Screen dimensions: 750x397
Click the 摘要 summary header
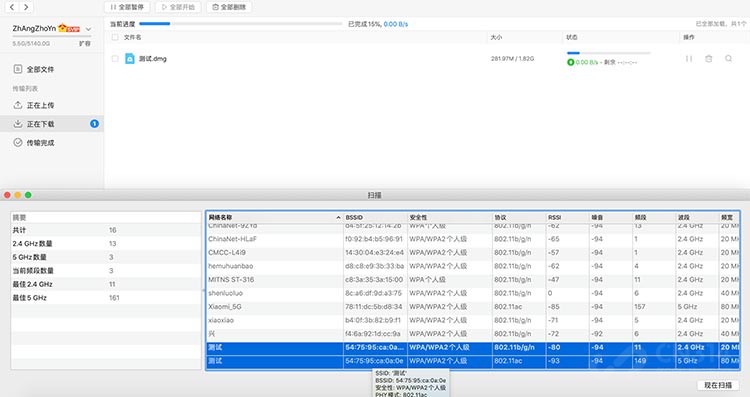[106, 218]
